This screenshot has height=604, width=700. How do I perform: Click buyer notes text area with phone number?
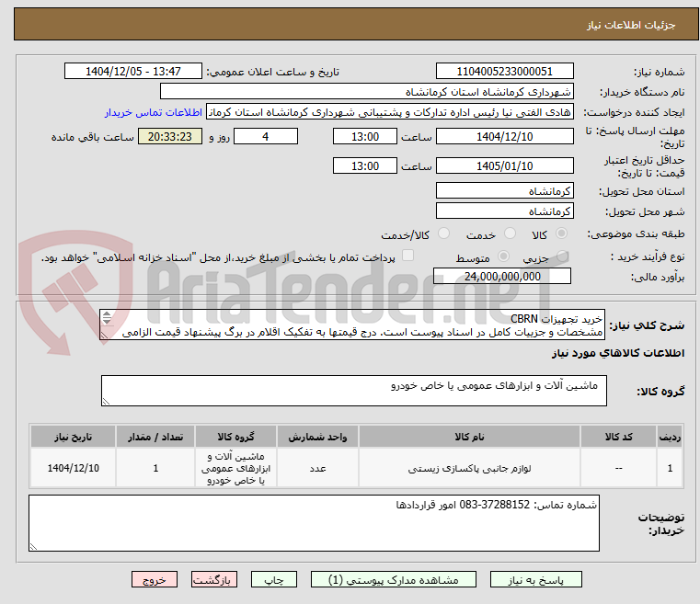click(x=314, y=523)
